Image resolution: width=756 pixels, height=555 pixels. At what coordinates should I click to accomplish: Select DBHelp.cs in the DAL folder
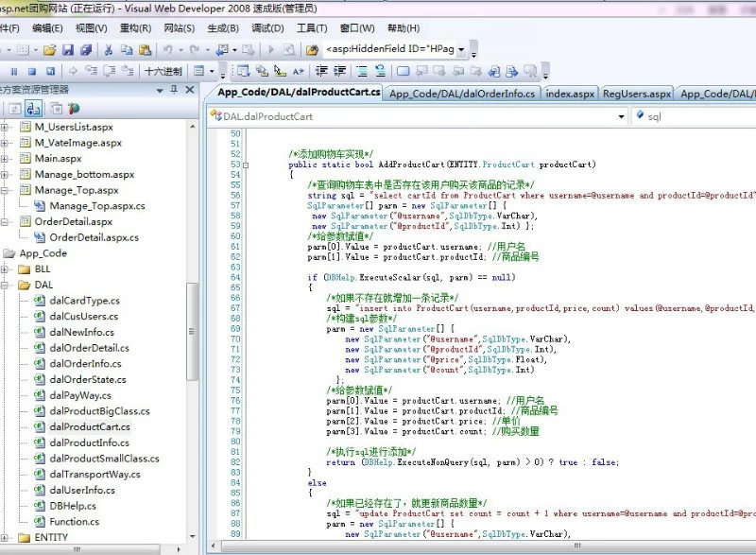pyautogui.click(x=73, y=506)
